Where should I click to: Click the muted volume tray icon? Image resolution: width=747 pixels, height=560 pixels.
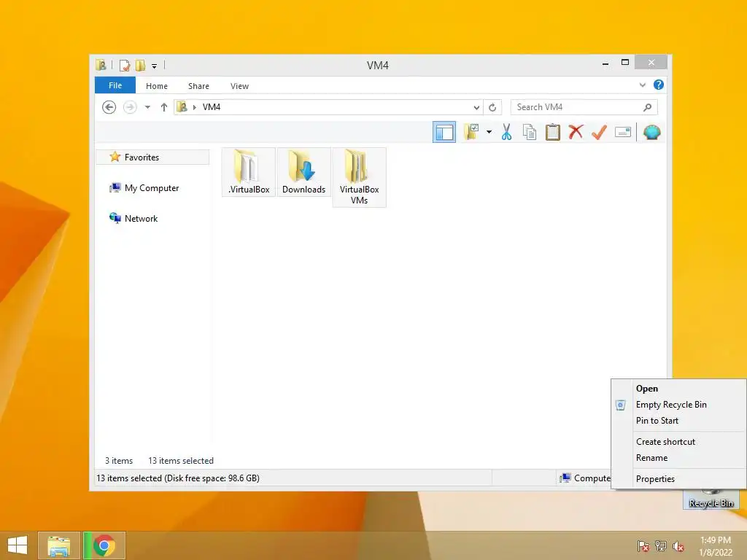click(678, 546)
